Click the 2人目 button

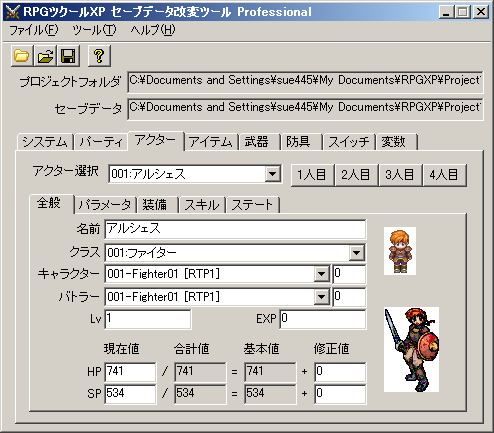coord(356,175)
